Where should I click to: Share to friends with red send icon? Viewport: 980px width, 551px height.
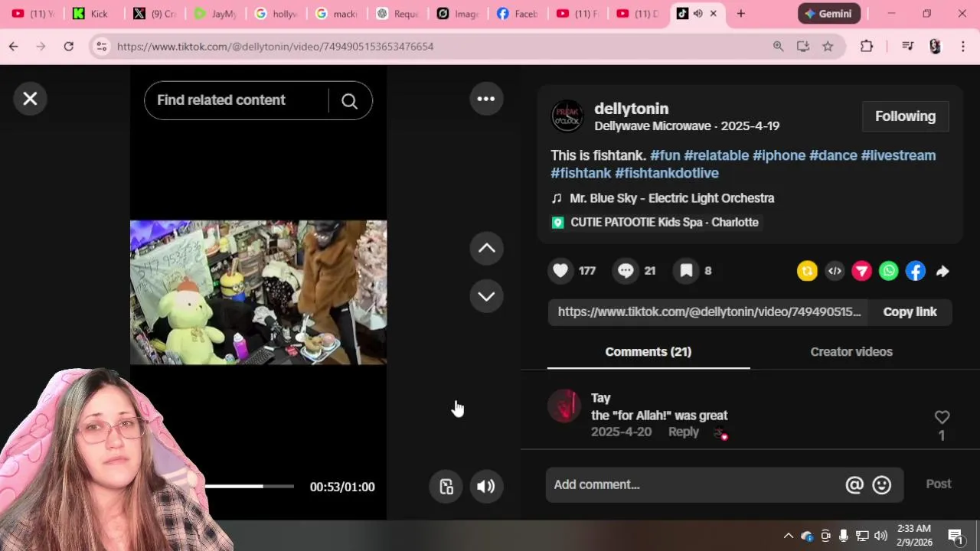pyautogui.click(x=861, y=271)
